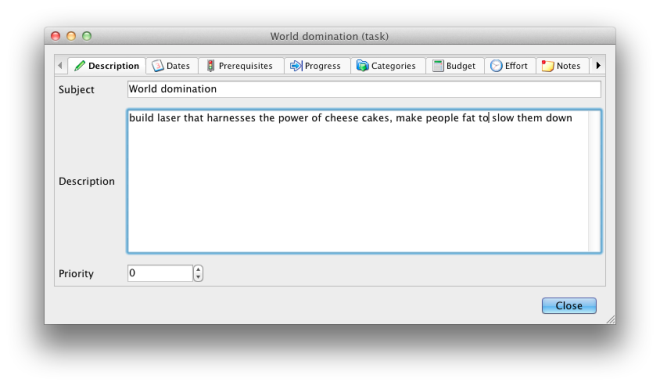Click the yellow sticky note Notes icon

pyautogui.click(x=548, y=66)
